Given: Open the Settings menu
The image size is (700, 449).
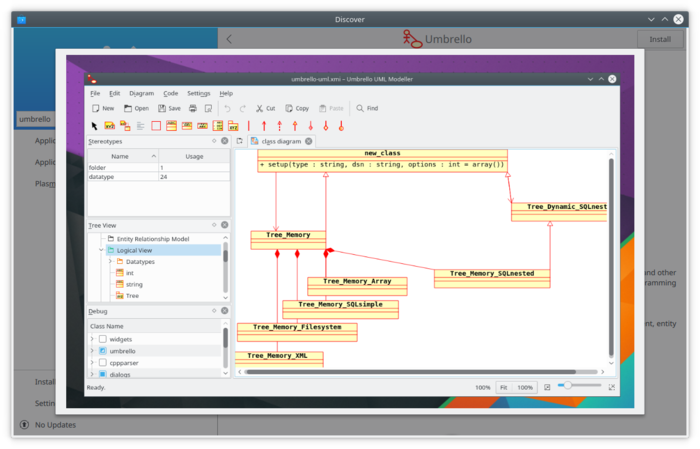Looking at the screenshot, I should click(x=199, y=93).
